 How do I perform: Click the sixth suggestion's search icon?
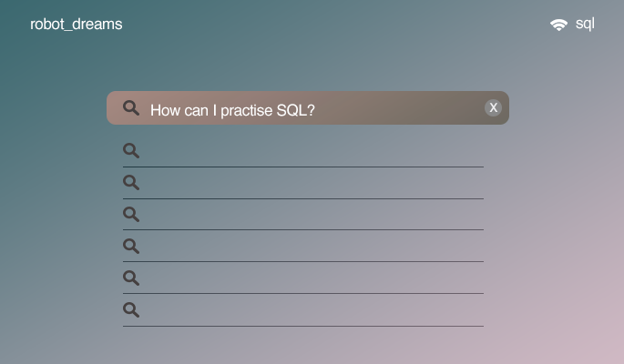[131, 309]
